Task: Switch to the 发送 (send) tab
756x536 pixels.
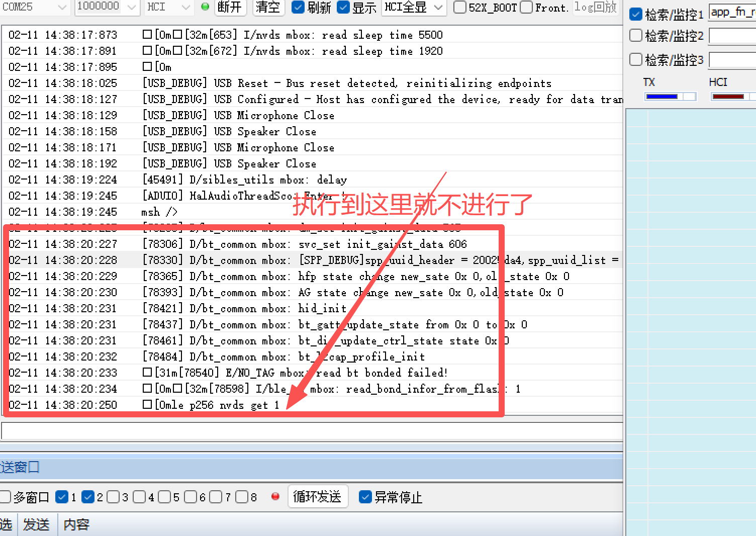Action: click(x=36, y=524)
